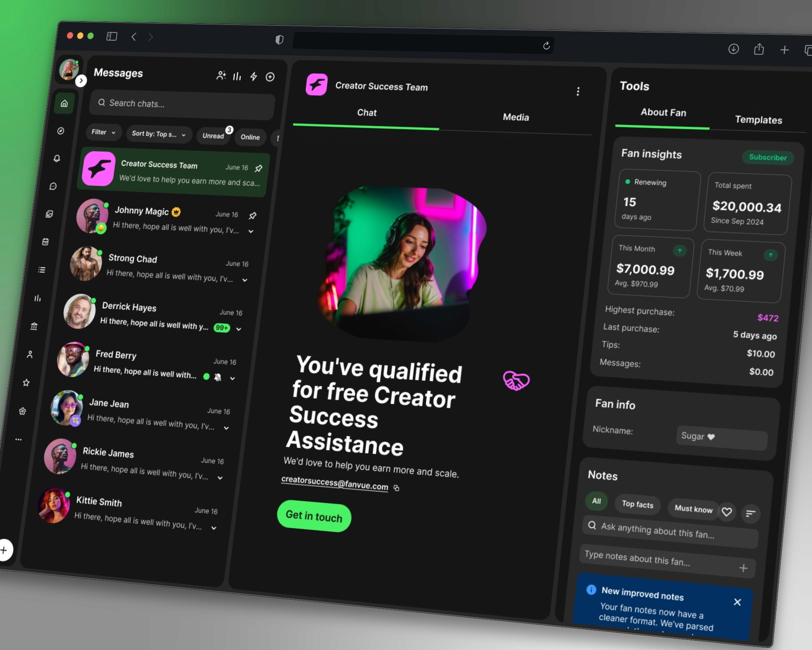Click the Get in touch button
This screenshot has height=650, width=812.
pyautogui.click(x=314, y=516)
